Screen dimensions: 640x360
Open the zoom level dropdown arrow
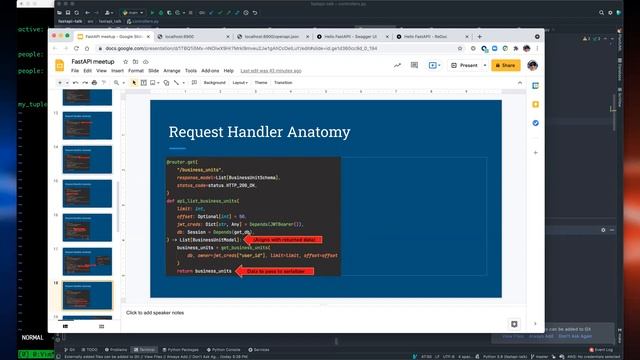124,83
